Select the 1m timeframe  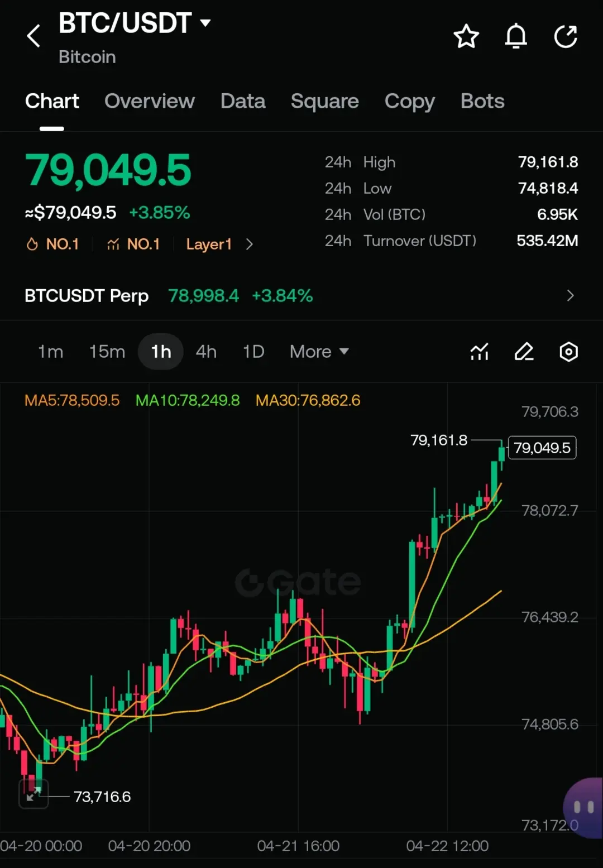click(51, 352)
